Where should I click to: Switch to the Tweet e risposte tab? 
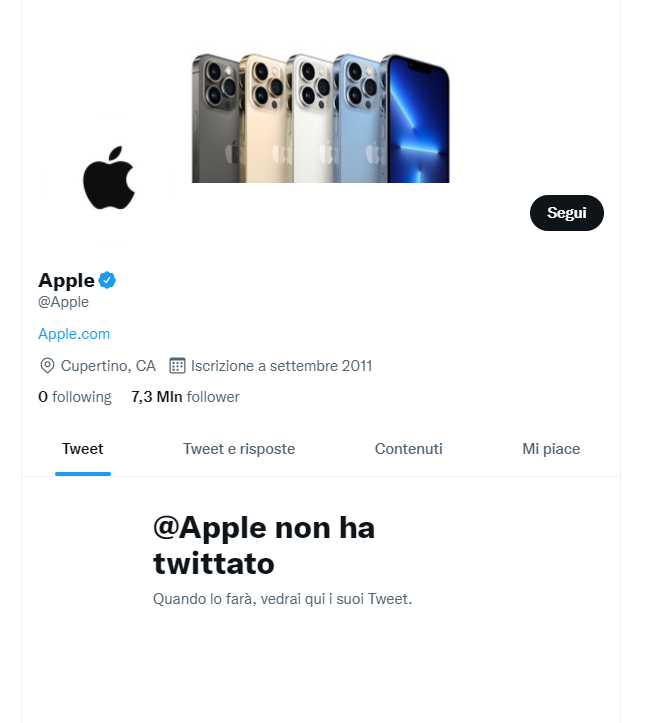(239, 449)
